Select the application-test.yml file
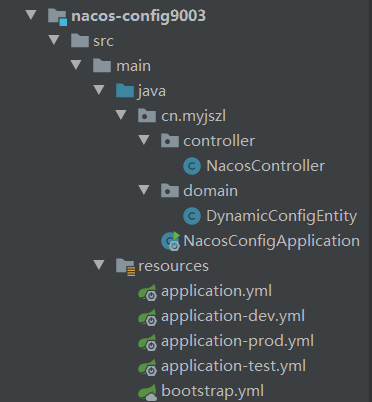The height and width of the screenshot is (402, 372). coord(233,367)
